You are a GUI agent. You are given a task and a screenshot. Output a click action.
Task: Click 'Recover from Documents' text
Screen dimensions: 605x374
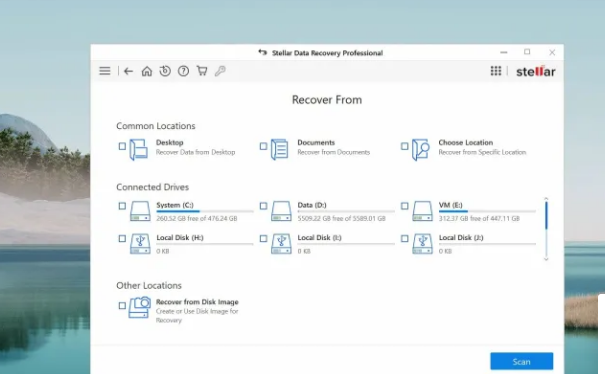tap(333, 152)
